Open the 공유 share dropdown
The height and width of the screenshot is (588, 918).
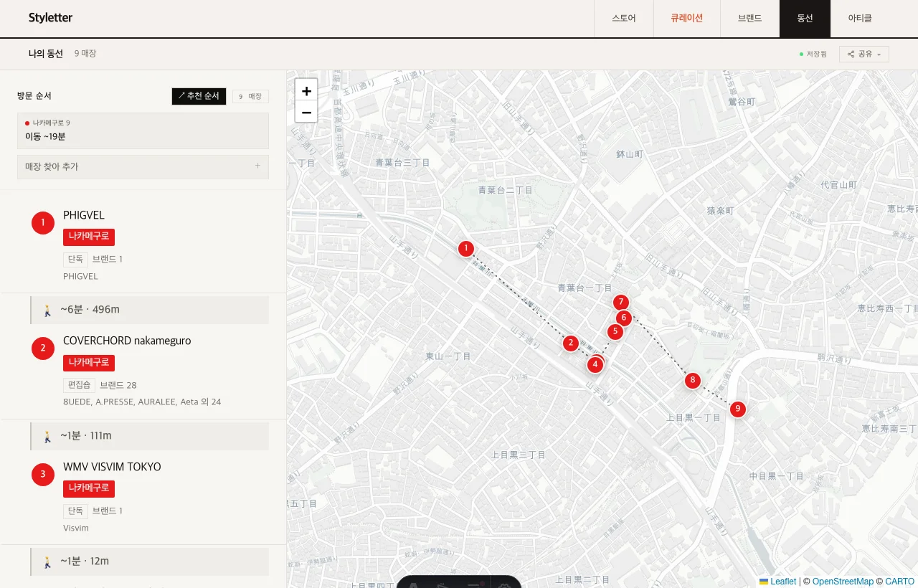tap(864, 54)
